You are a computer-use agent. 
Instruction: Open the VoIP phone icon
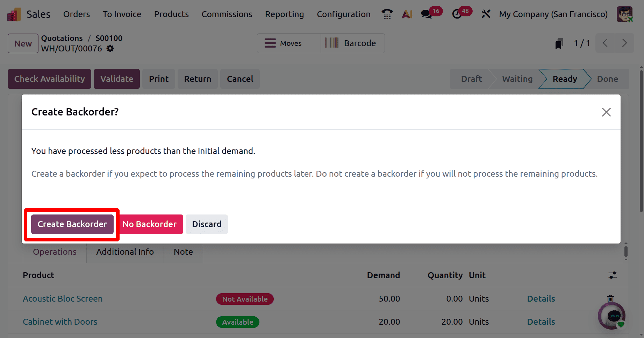[x=387, y=14]
